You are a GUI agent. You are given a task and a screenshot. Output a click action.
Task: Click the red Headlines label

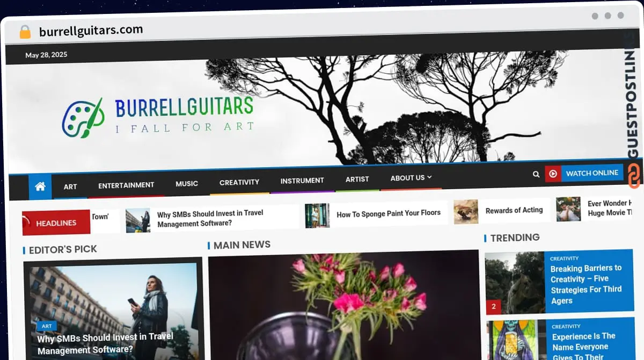(56, 222)
